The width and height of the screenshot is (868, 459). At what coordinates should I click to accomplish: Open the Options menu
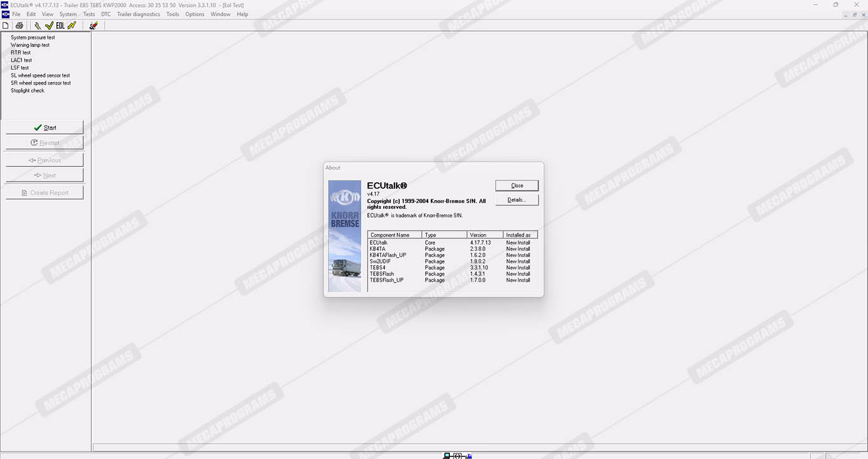point(194,14)
